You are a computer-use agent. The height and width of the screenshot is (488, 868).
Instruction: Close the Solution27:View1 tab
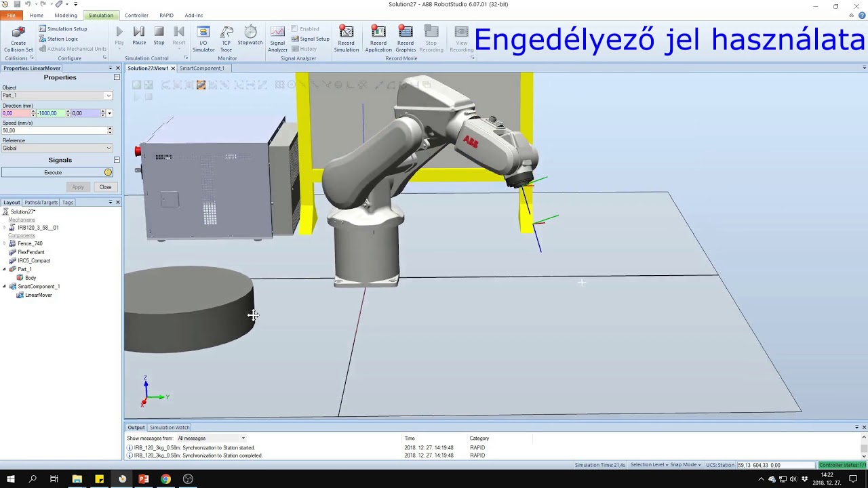coord(173,68)
